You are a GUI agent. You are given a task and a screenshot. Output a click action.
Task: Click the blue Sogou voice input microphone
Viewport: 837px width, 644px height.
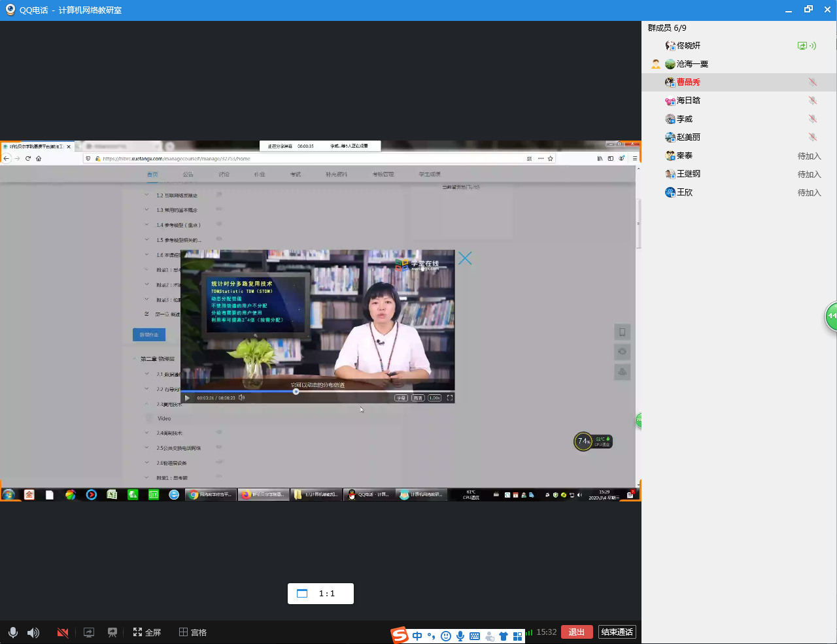coord(460,636)
